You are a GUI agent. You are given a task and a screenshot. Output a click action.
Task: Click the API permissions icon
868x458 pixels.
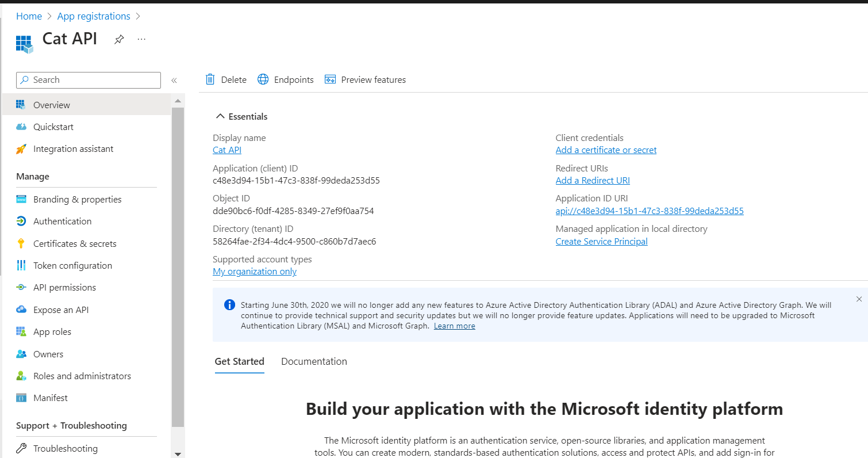(x=21, y=287)
